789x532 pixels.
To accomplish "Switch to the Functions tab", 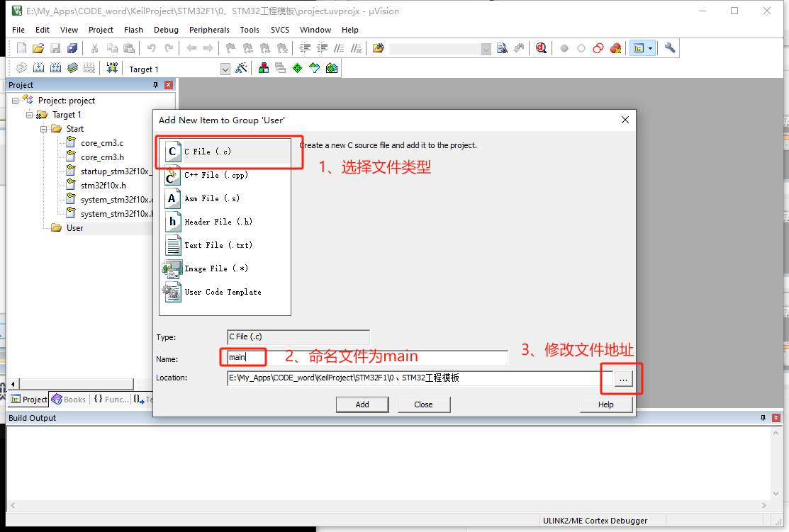I will [111, 400].
